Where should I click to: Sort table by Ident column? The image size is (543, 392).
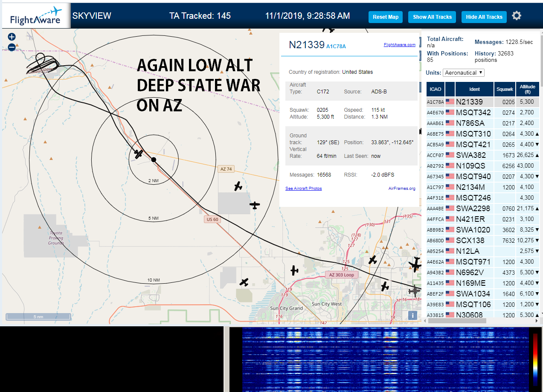(474, 89)
